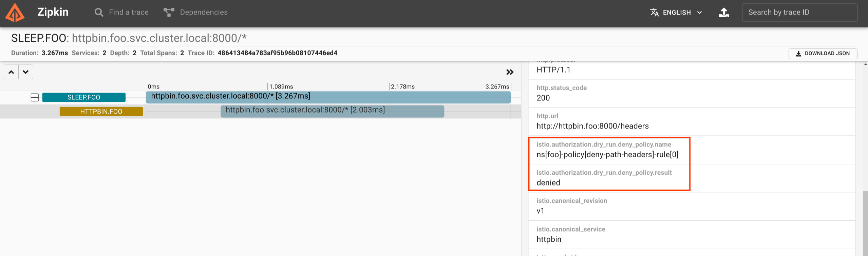Click the Dependencies graph icon
This screenshot has height=256, width=868.
point(169,13)
